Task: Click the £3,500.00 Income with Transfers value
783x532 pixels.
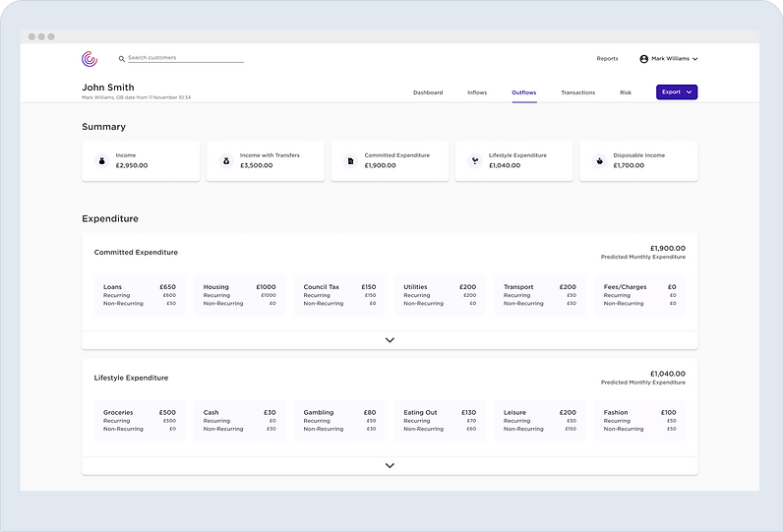Action: [x=256, y=165]
